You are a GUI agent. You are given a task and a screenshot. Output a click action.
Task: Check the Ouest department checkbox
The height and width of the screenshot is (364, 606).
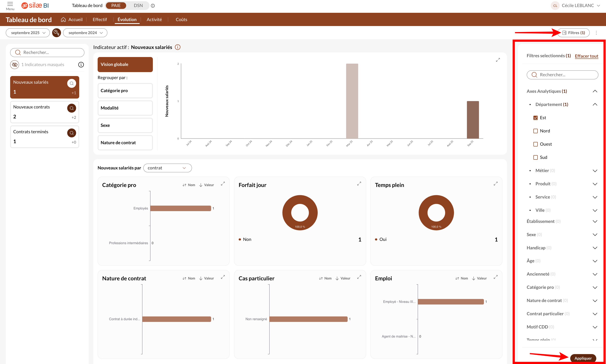535,144
